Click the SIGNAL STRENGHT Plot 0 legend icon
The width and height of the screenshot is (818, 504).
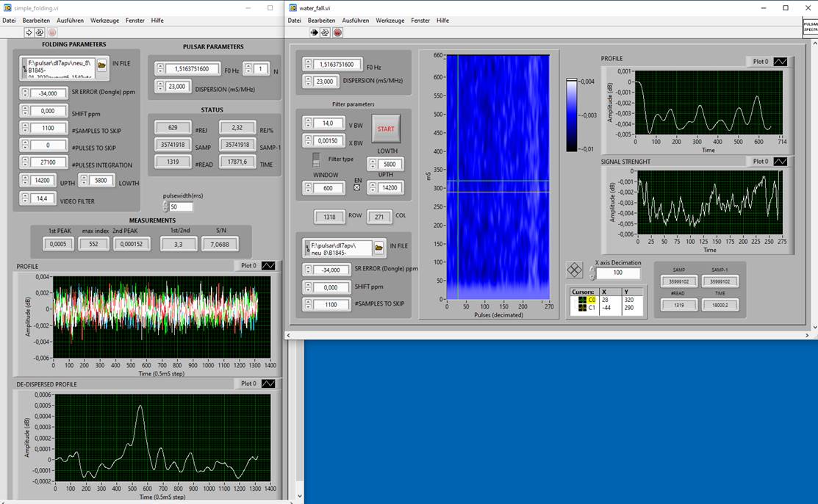coord(781,161)
